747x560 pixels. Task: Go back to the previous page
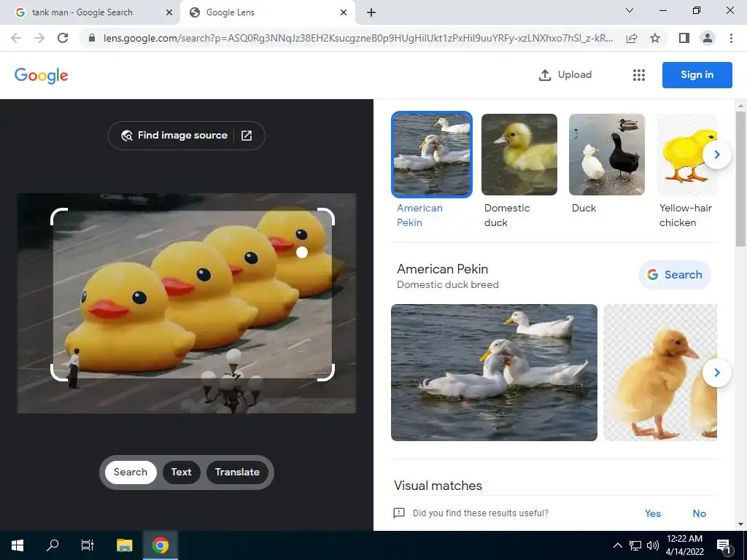tap(16, 38)
